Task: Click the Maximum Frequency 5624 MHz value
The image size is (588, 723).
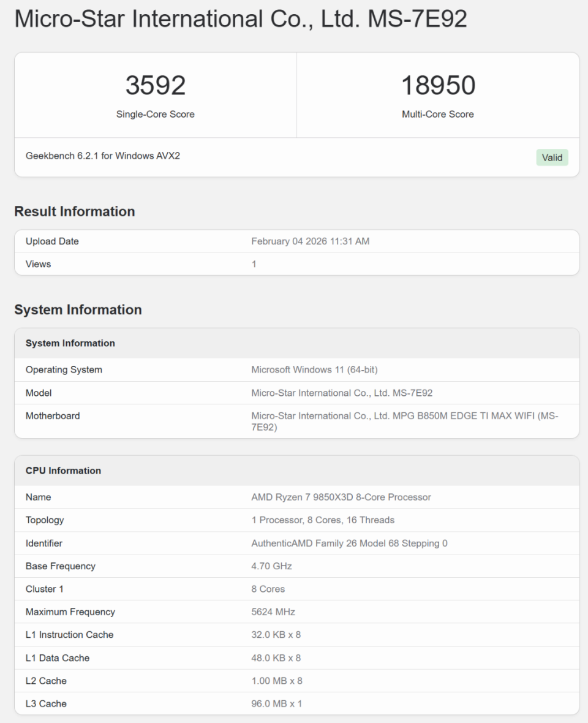Action: coord(273,612)
